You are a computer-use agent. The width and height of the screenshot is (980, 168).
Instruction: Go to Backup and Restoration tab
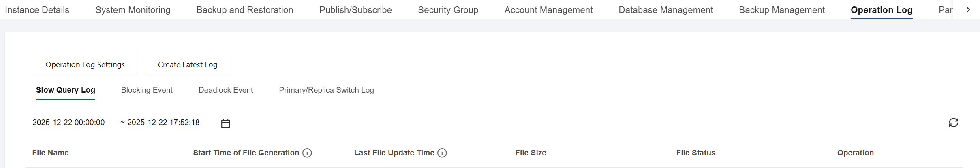coord(245,10)
